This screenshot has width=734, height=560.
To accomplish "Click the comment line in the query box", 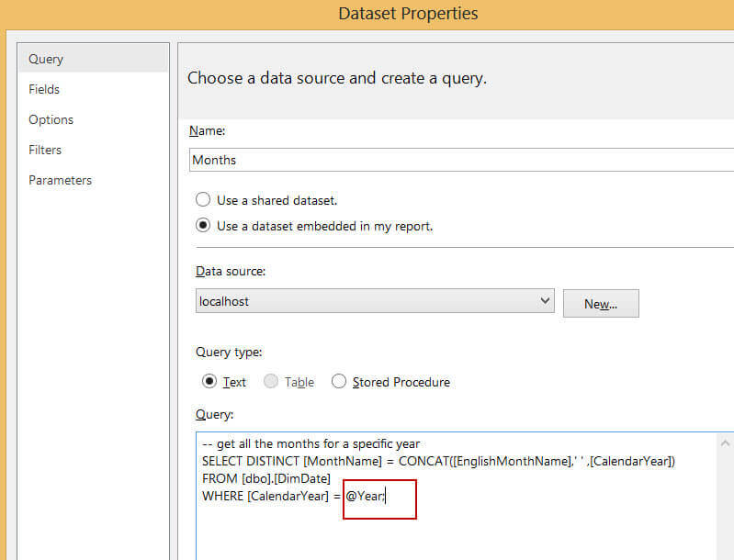I will click(x=311, y=444).
